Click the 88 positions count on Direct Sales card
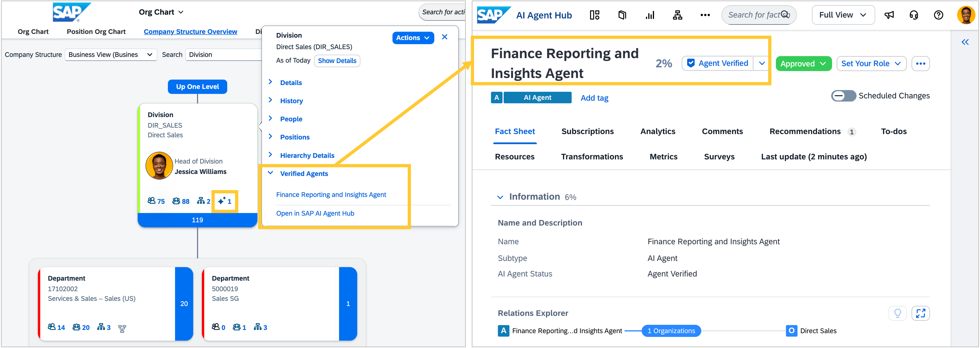Image resolution: width=980 pixels, height=348 pixels. pos(181,201)
